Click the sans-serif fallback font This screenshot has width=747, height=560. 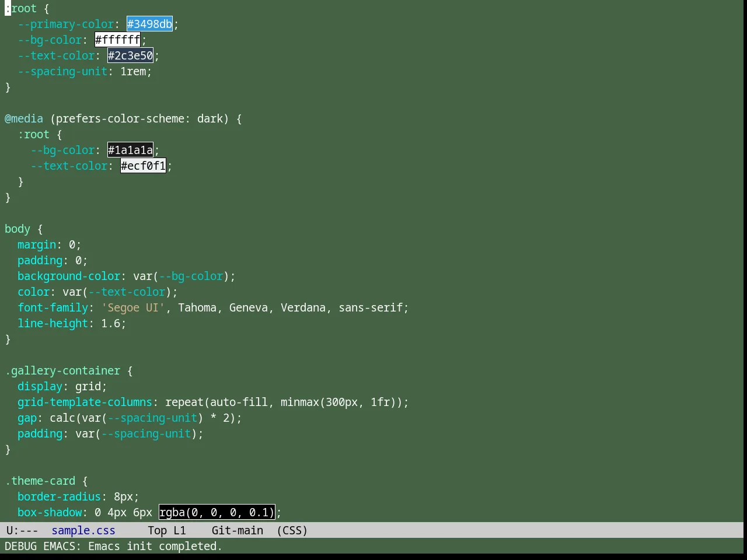[371, 307]
